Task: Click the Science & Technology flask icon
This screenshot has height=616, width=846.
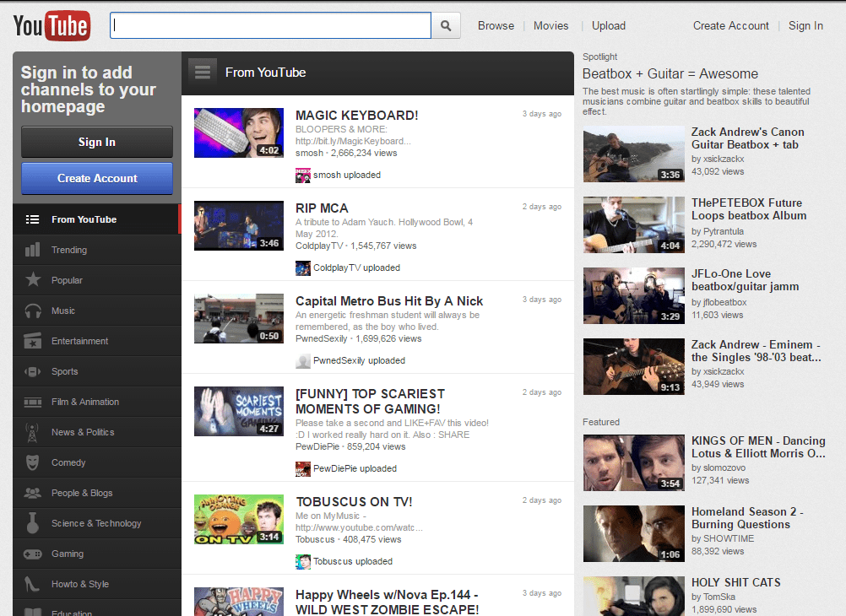Action: [32, 522]
